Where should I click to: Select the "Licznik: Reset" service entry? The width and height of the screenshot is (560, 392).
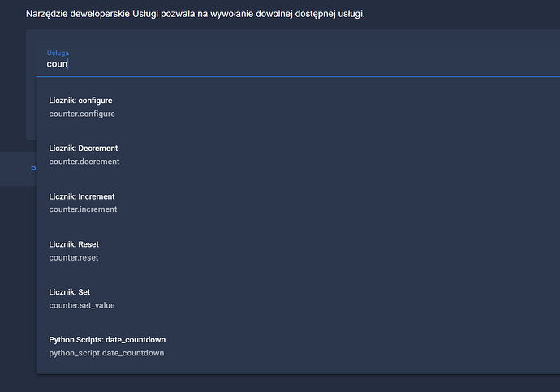coord(74,244)
